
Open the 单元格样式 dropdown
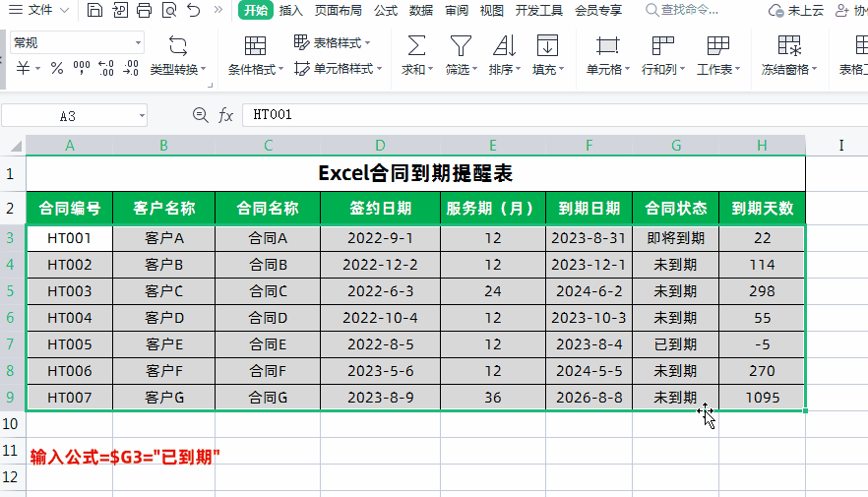pos(339,69)
